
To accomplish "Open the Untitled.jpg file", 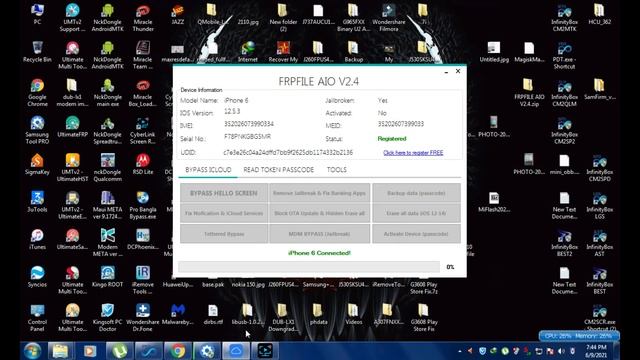I will (x=494, y=52).
